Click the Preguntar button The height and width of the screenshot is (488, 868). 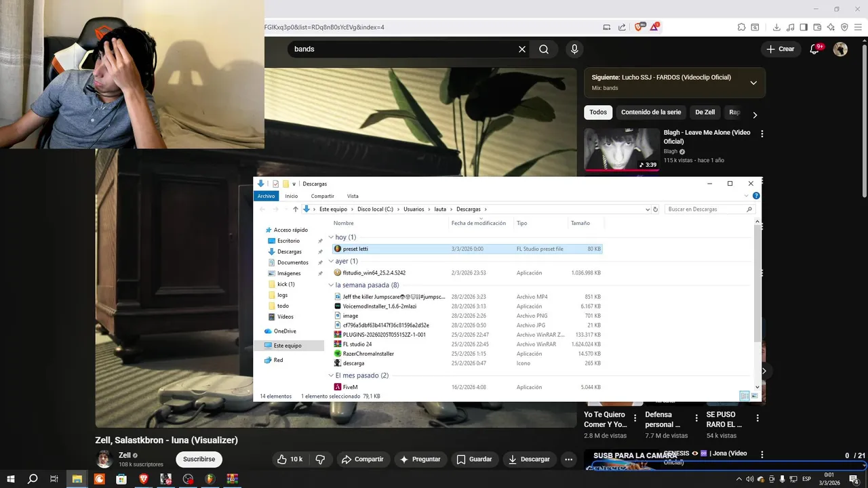coord(420,459)
